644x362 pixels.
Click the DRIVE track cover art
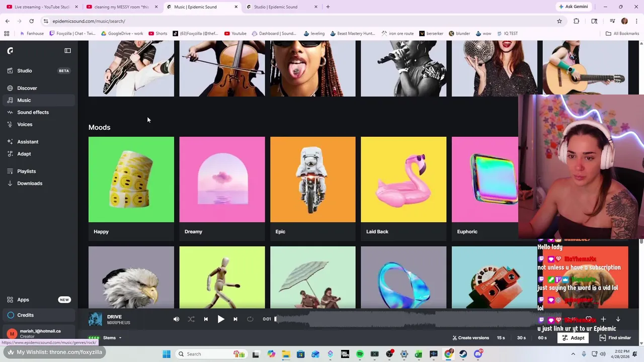tap(95, 319)
